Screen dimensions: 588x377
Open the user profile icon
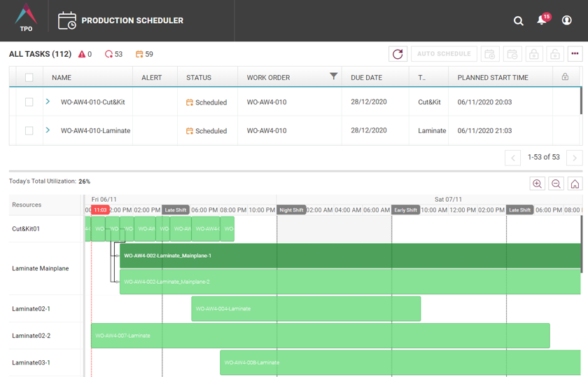point(567,20)
